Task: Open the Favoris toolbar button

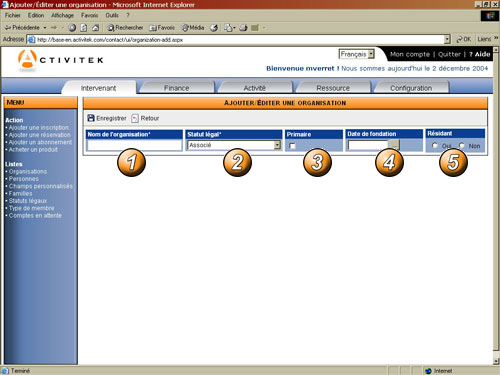Action: pyautogui.click(x=162, y=28)
